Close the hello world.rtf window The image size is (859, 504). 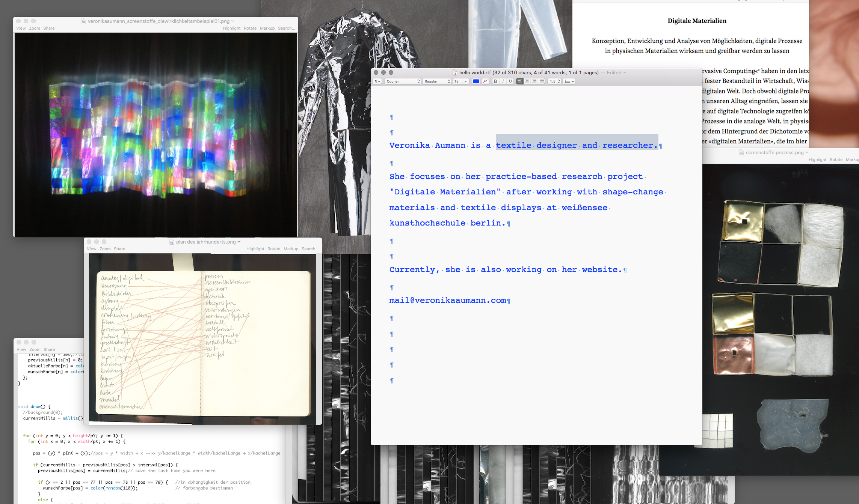376,72
